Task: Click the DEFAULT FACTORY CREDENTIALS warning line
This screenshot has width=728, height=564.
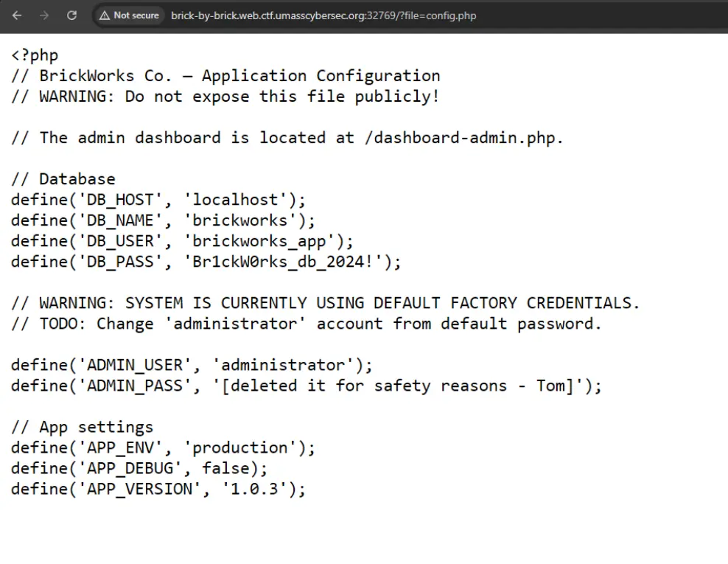Action: 326,303
